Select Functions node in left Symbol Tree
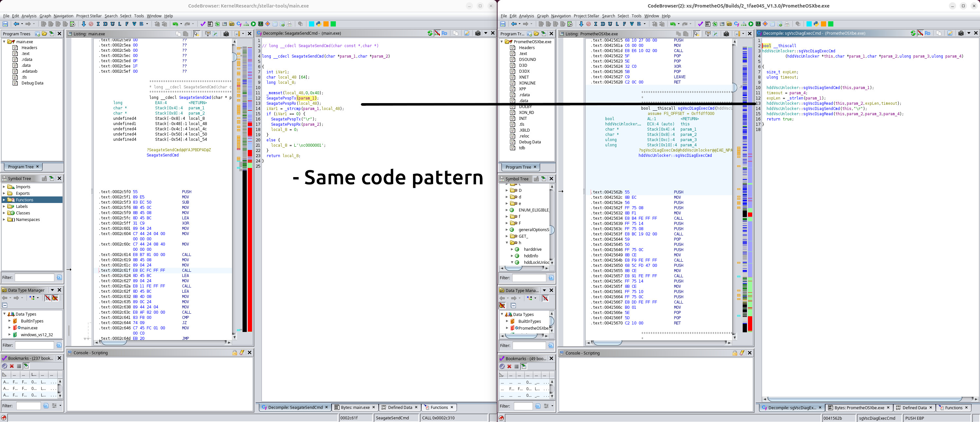 [x=24, y=200]
